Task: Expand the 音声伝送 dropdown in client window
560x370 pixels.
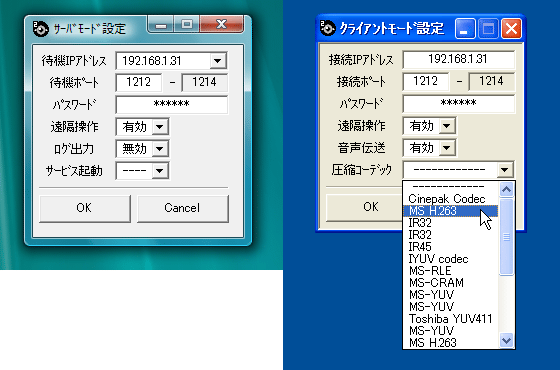Action: pyautogui.click(x=447, y=148)
